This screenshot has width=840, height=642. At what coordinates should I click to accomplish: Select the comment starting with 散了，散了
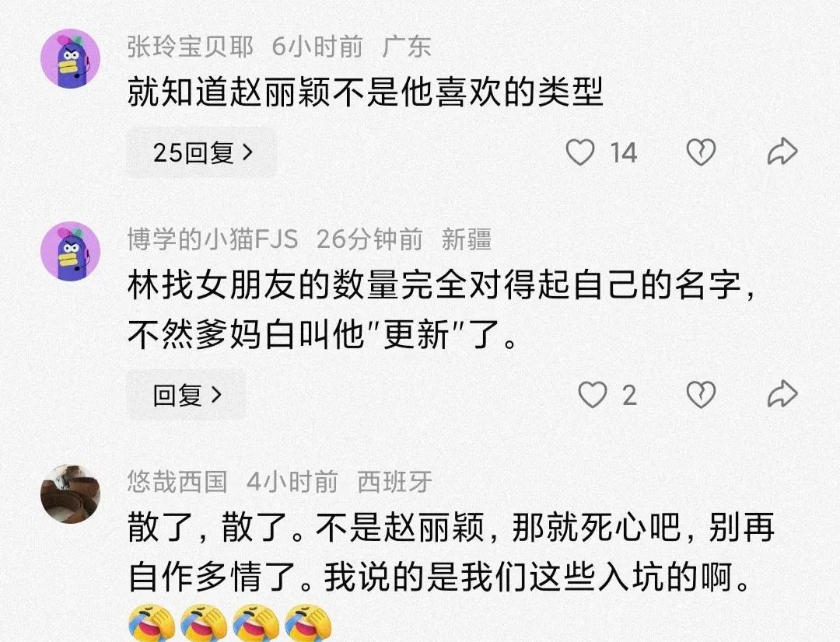(451, 553)
